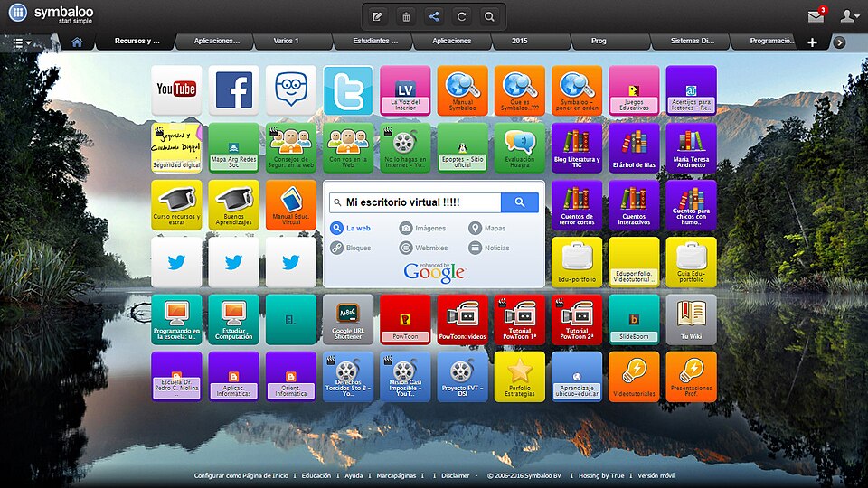This screenshot has width=868, height=488.
Task: Expand the list menu dropdown beside home tab
Action: click(x=22, y=42)
